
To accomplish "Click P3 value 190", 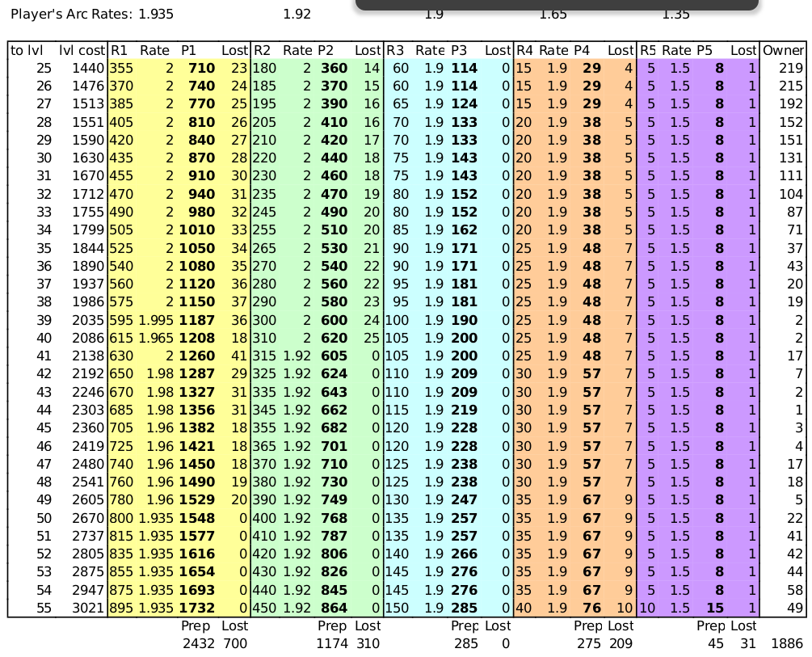I will click(x=464, y=320).
